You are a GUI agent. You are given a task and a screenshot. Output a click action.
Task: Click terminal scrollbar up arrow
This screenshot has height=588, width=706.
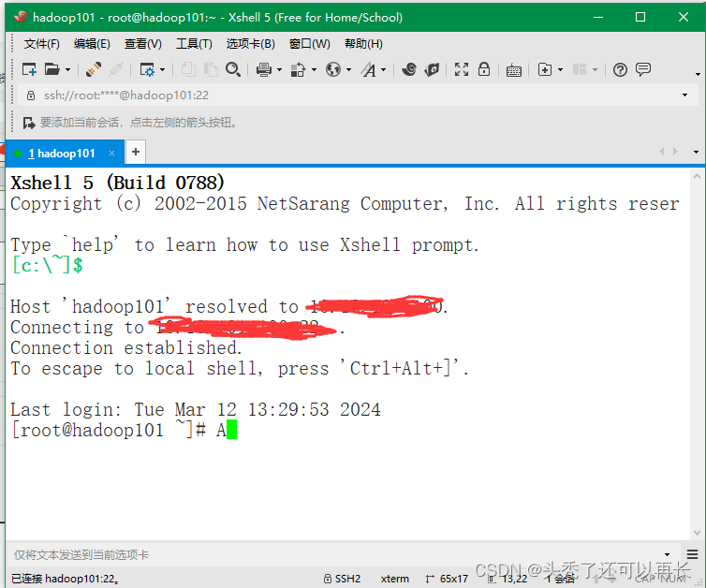point(697,176)
